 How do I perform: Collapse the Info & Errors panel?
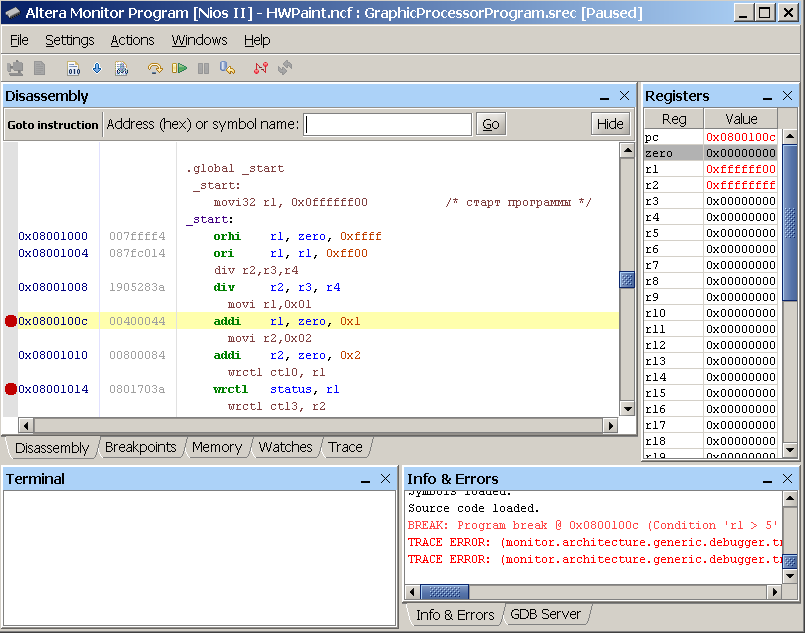pos(767,480)
